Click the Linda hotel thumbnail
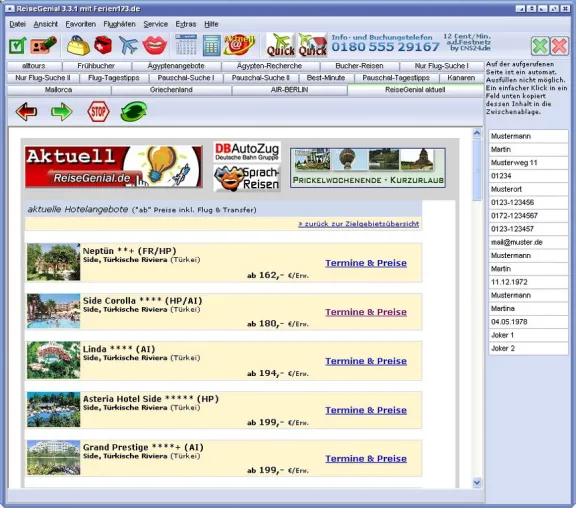The image size is (576, 508). [x=53, y=360]
